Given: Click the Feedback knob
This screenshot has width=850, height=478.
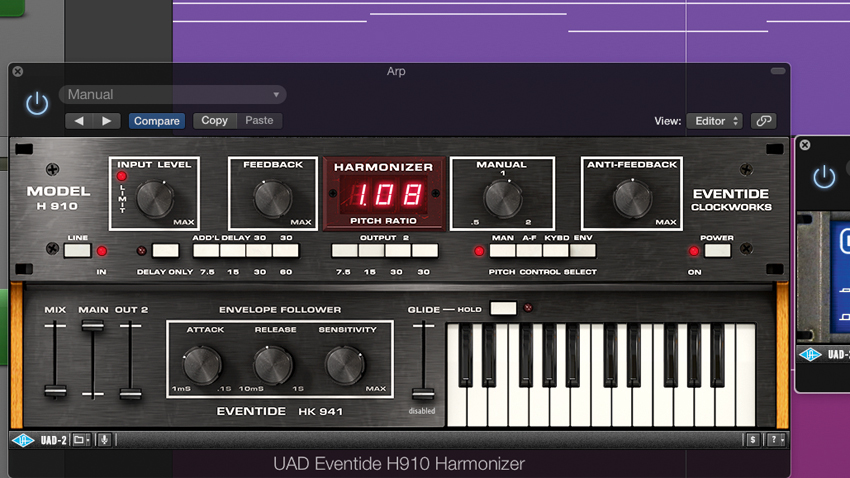Looking at the screenshot, I should [x=272, y=199].
